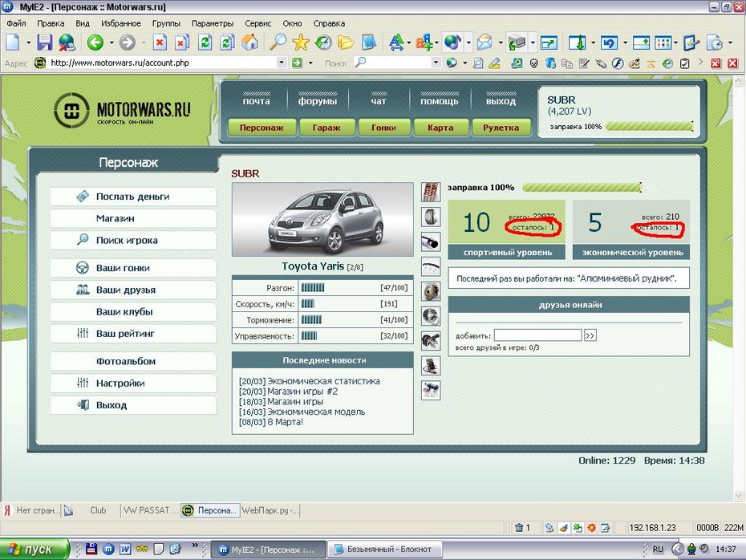
Task: Expand the search box dropdown arrow
Action: pyautogui.click(x=436, y=63)
